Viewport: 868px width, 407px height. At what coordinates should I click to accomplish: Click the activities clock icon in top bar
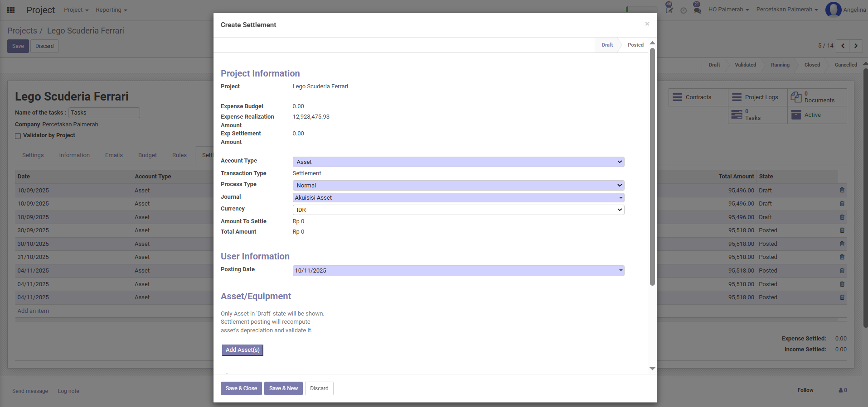684,10
